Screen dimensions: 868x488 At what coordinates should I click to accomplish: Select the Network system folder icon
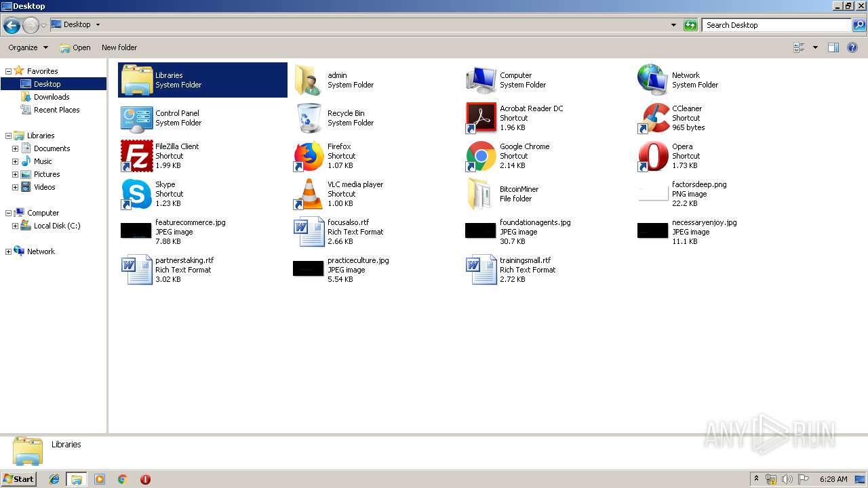pos(653,80)
